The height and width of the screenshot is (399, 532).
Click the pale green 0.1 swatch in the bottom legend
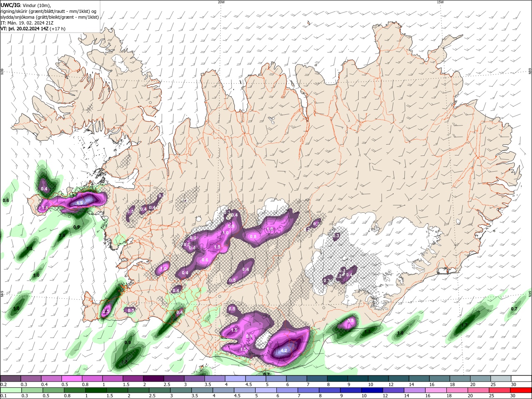click(10, 390)
